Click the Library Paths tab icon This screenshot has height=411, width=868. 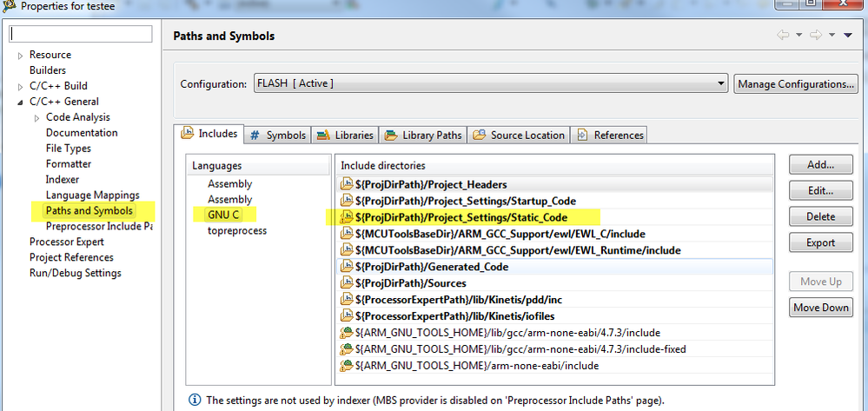pyautogui.click(x=391, y=136)
